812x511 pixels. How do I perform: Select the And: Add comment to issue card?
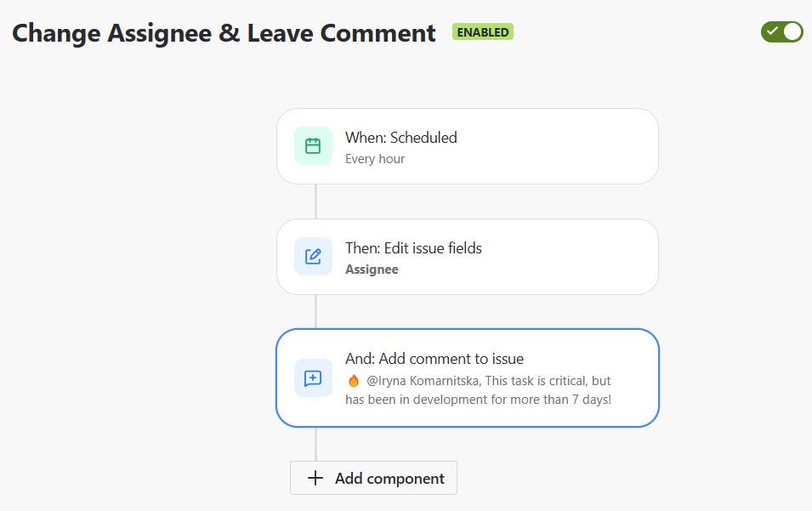point(468,378)
